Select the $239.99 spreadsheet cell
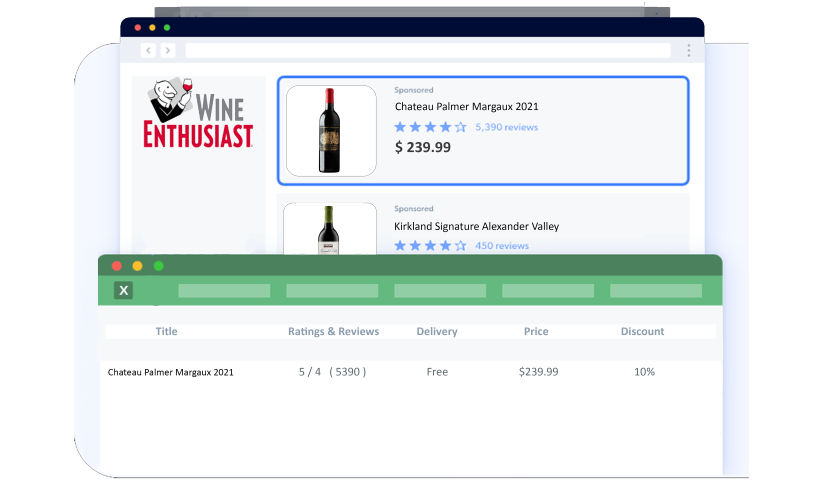 point(539,372)
